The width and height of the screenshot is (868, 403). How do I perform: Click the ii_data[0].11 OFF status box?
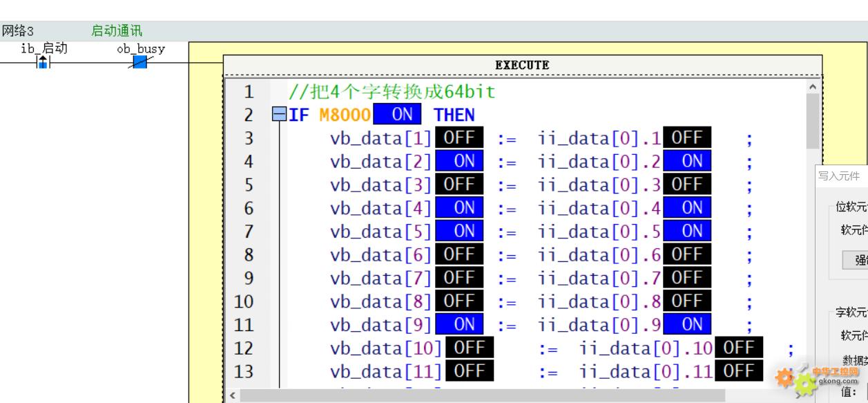(738, 371)
